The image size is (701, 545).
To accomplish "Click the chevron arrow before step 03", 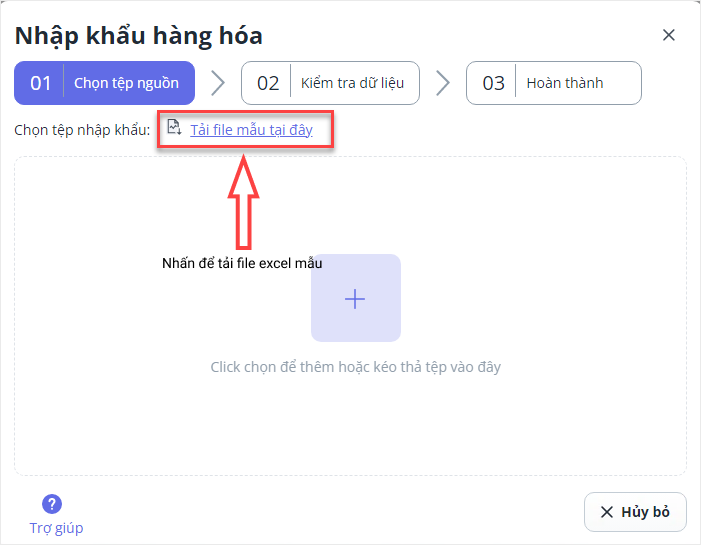I will tap(443, 83).
